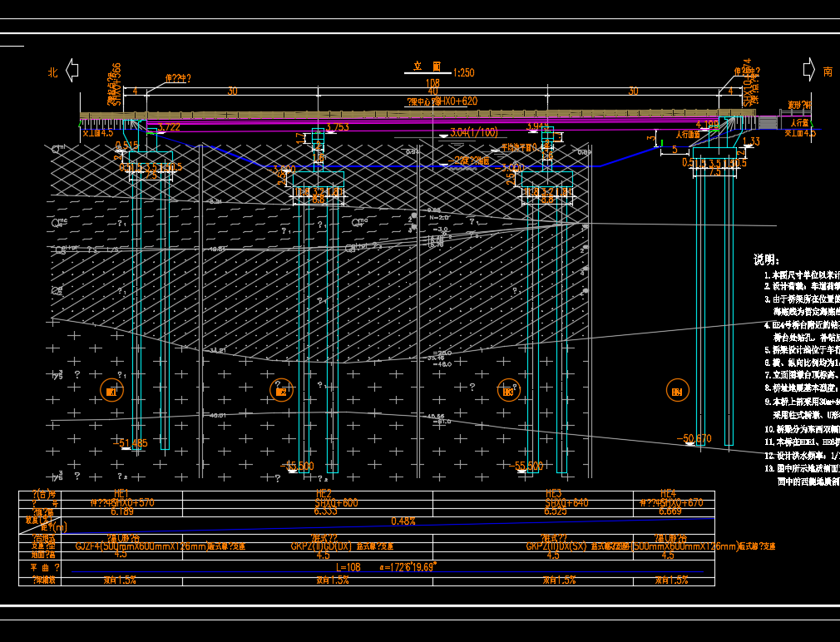The image size is (840, 642).
Task: Select table value 6.525
Action: (x=555, y=511)
